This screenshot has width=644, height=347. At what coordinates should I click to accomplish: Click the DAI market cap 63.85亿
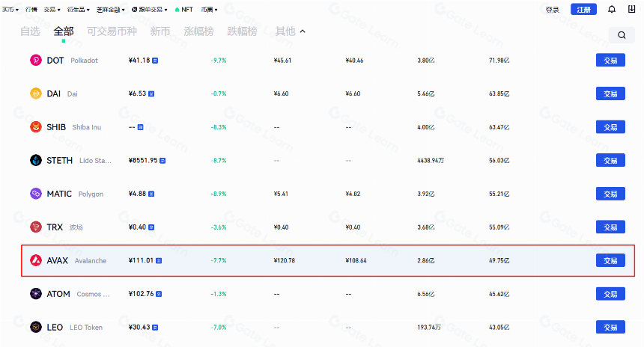pos(499,93)
